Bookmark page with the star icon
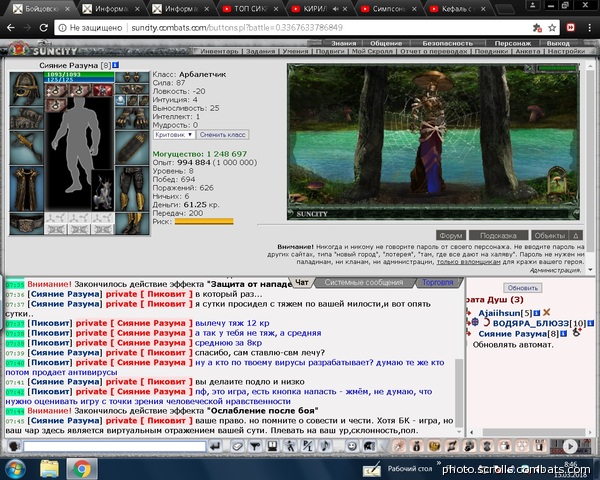 point(552,28)
